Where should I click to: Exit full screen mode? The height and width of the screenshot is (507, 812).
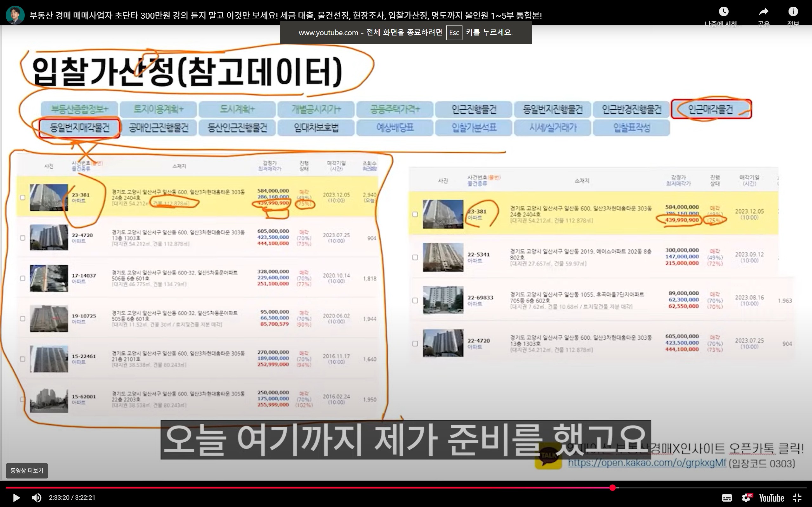(797, 498)
